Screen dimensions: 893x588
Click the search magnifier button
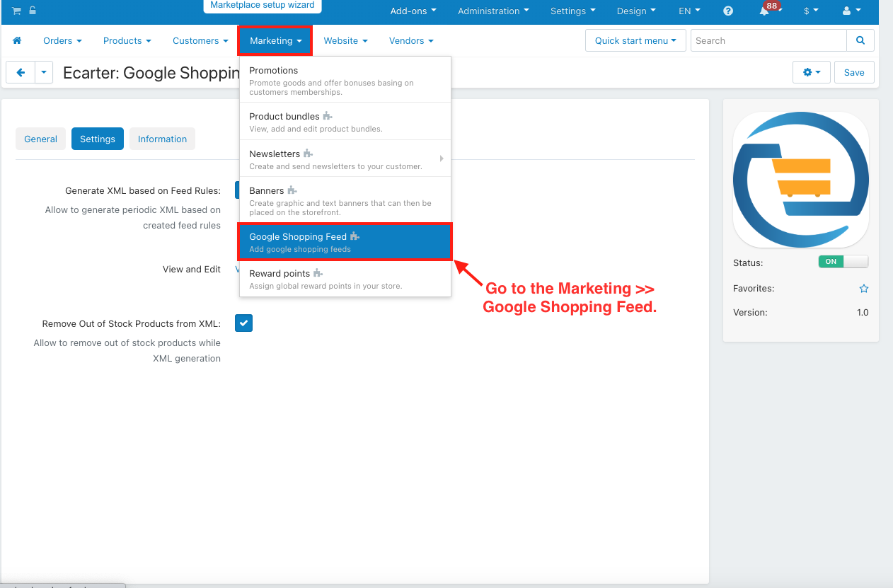coord(860,41)
